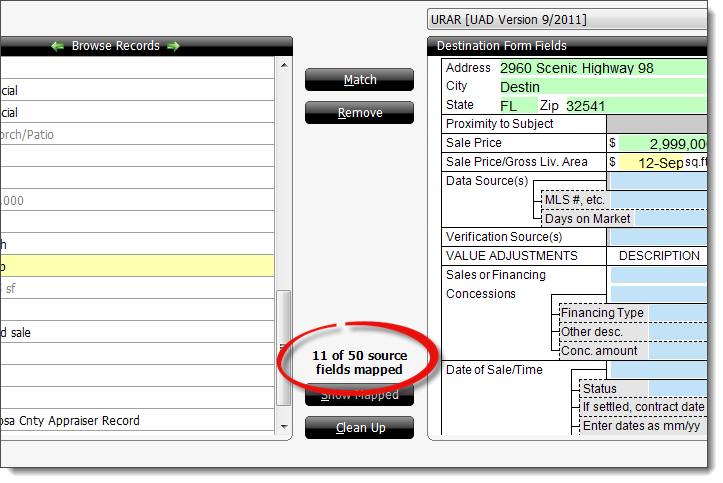Click the Show Mapped button
This screenshot has height=483, width=723.
click(359, 395)
